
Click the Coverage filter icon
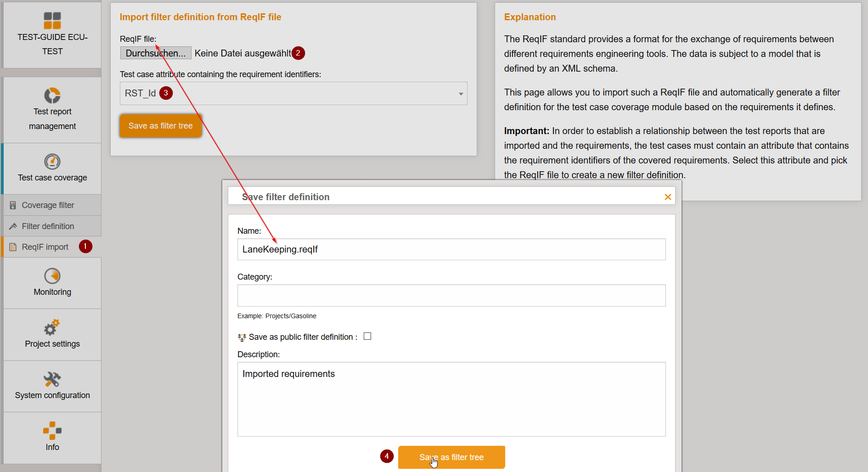point(13,205)
